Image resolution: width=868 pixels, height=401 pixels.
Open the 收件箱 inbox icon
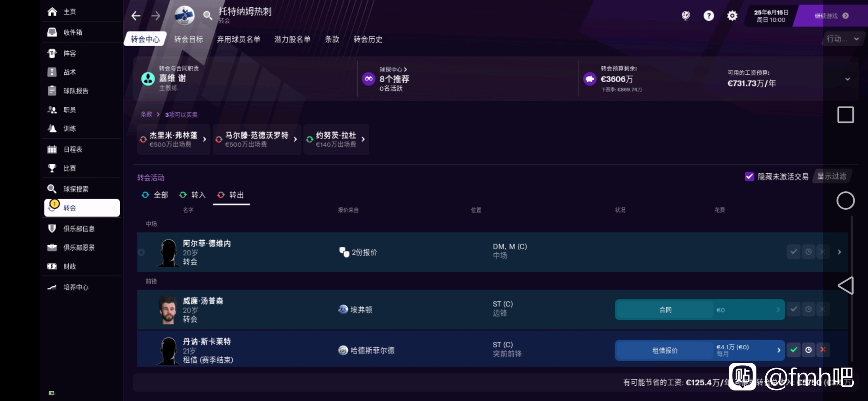coord(52,32)
